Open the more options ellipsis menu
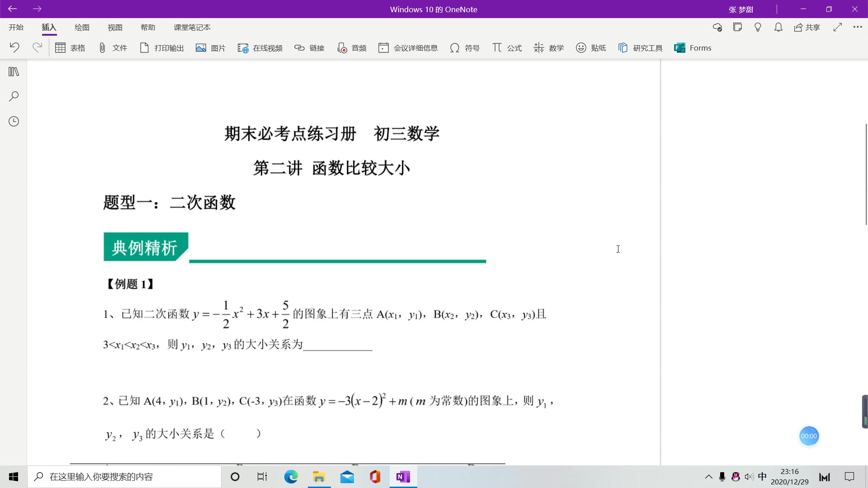The width and height of the screenshot is (868, 488). pyautogui.click(x=858, y=27)
